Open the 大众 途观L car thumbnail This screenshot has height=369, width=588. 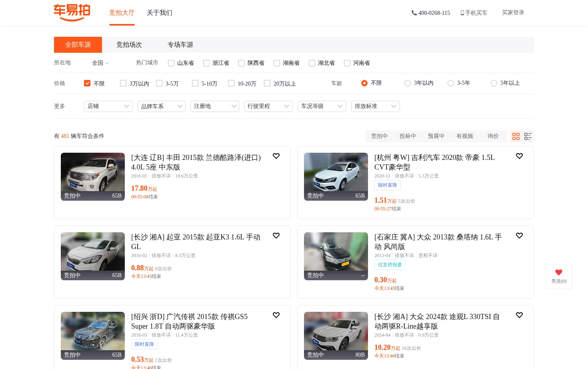click(336, 336)
